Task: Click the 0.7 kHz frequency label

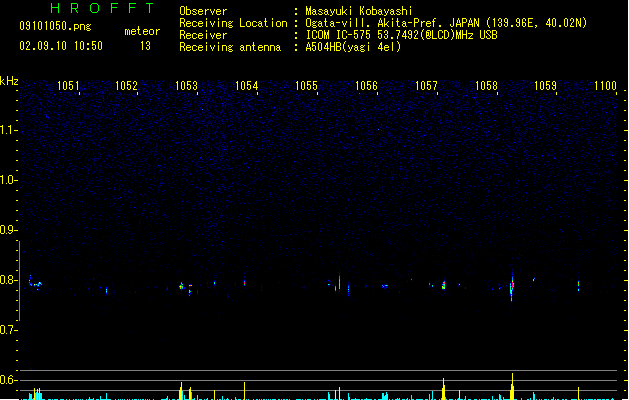Action: [8, 330]
